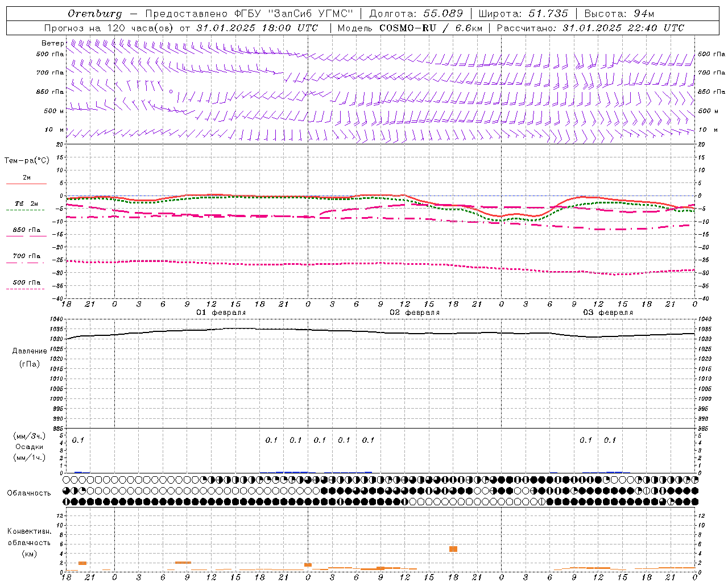Click the dotted pink line swatch under '500 гПа' legend

click(26, 289)
